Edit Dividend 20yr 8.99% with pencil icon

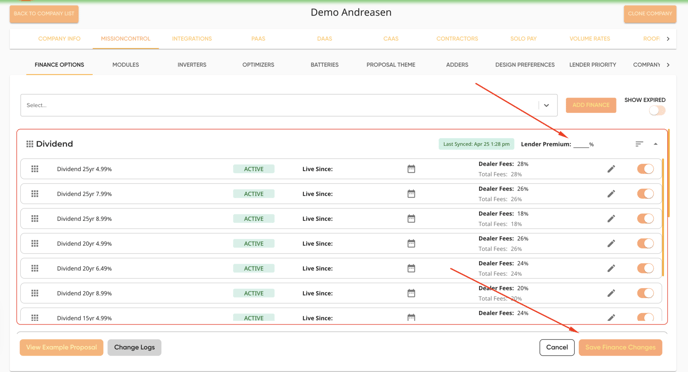click(611, 293)
